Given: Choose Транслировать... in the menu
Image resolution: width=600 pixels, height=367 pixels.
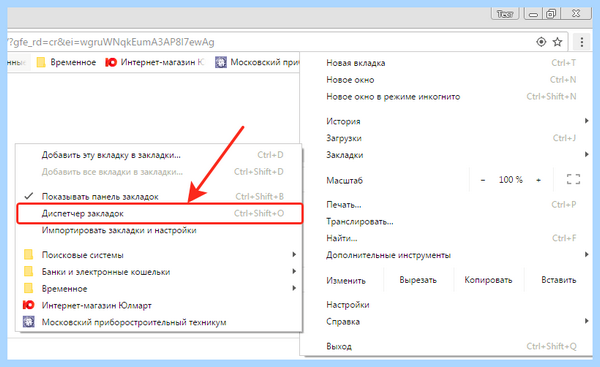Looking at the screenshot, I should 447,221.
